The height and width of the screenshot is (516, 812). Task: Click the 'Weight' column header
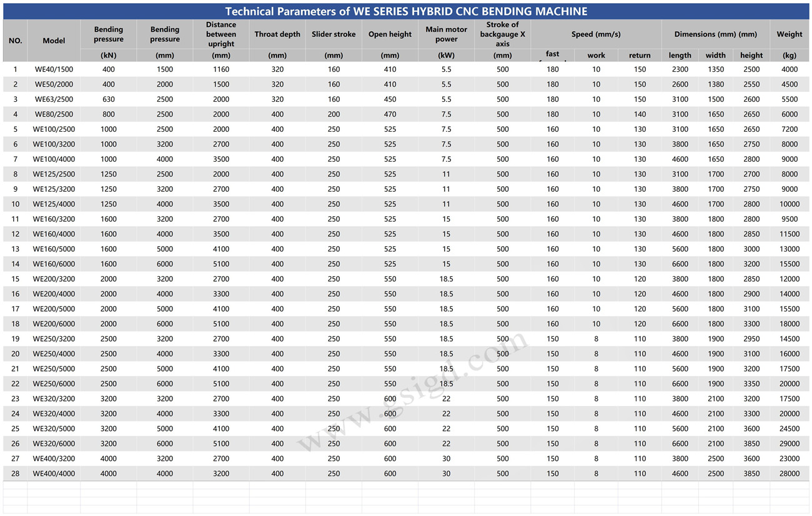click(x=790, y=34)
